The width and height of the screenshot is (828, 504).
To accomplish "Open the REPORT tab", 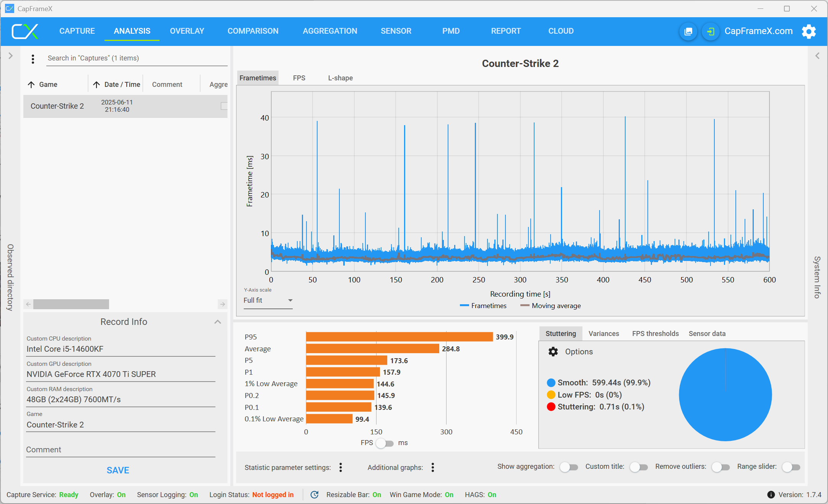I will pos(506,31).
